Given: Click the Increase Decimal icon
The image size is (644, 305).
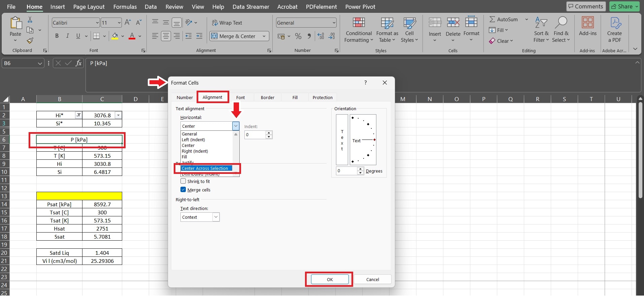Looking at the screenshot, I should (x=321, y=36).
